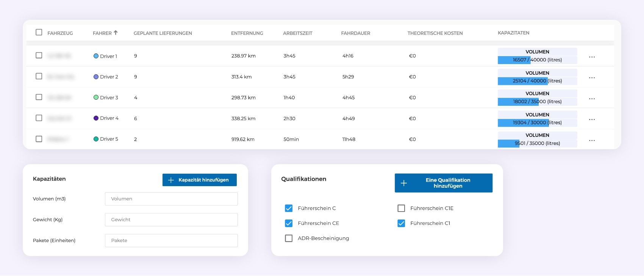Open the three-dot menu for Driver 2
The image size is (644, 276).
tap(592, 78)
